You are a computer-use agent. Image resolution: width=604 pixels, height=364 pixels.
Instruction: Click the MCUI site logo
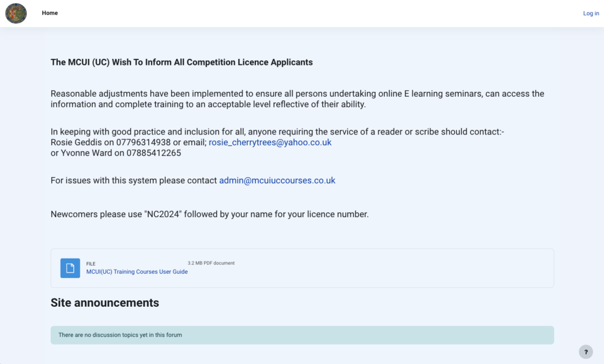16,13
